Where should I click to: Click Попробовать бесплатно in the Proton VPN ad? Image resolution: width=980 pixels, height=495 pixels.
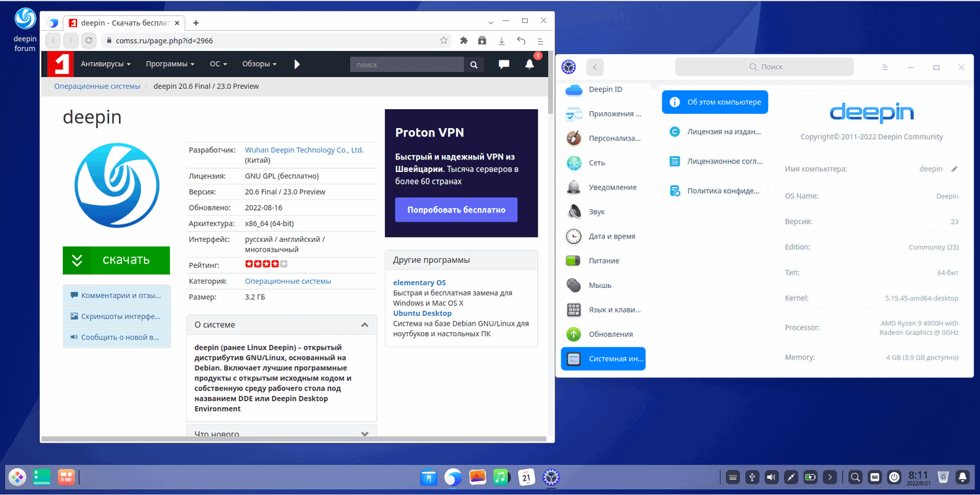point(456,210)
